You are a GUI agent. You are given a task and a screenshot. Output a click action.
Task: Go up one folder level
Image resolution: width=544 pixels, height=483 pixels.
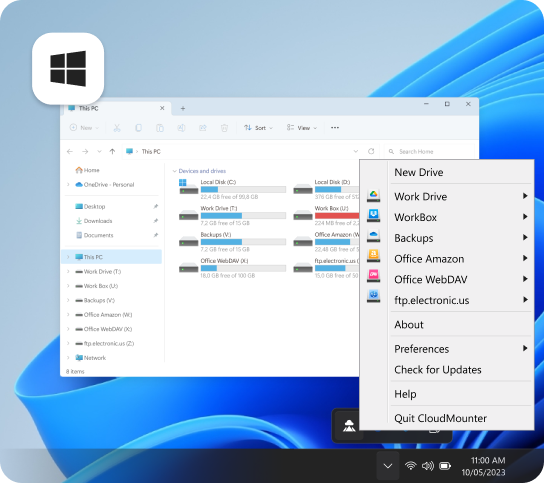click(x=112, y=151)
